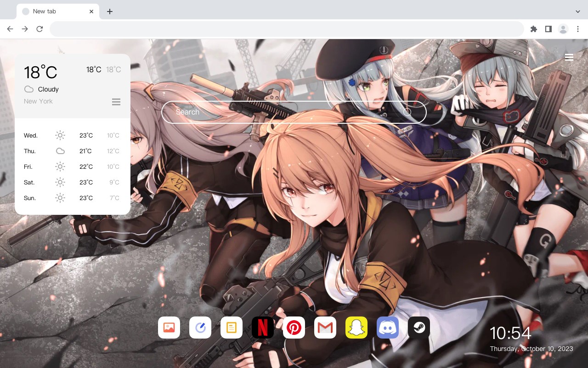Image resolution: width=588 pixels, height=368 pixels.
Task: Click the Search input field
Action: click(x=294, y=112)
